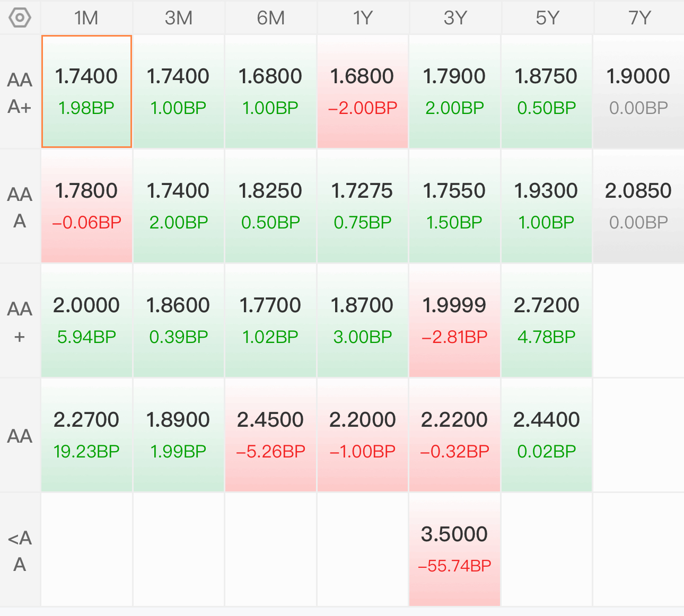Select the 3Y column header

[455, 18]
